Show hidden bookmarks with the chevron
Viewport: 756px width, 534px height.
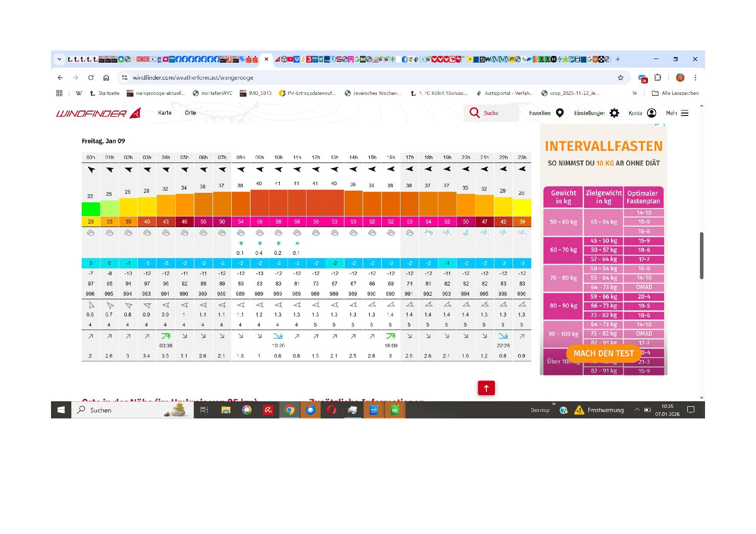point(634,93)
